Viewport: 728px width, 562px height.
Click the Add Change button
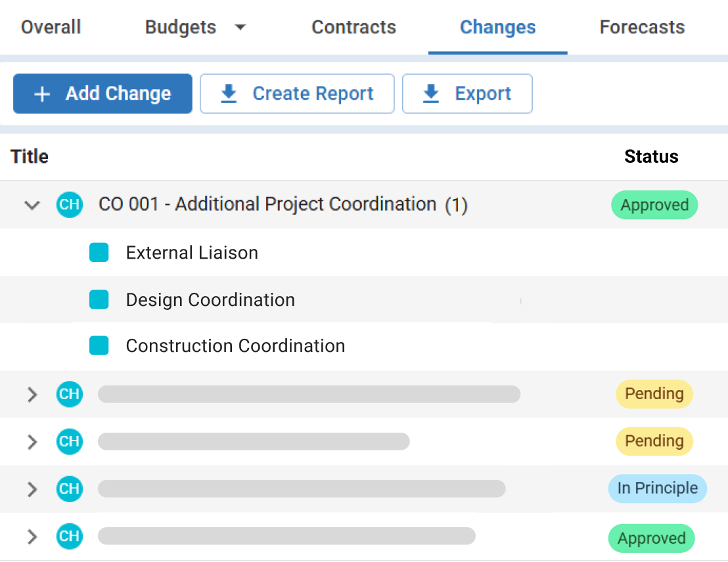point(102,93)
